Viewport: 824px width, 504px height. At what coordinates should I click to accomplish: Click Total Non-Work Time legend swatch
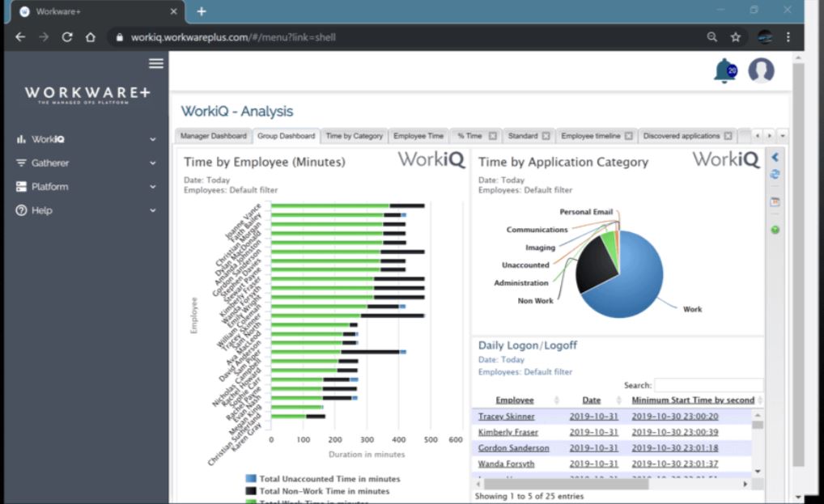pyautogui.click(x=251, y=491)
